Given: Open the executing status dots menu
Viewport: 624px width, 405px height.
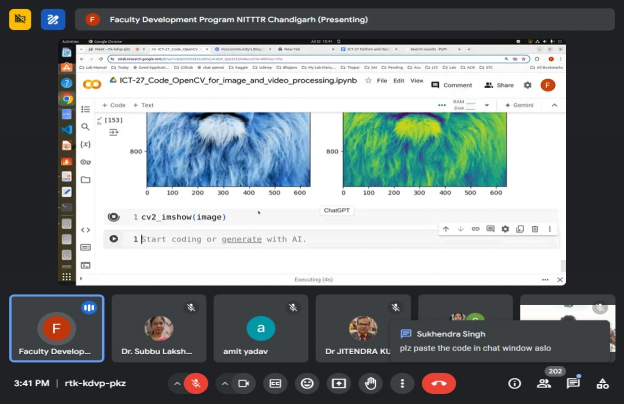Looking at the screenshot, I should coord(545,280).
